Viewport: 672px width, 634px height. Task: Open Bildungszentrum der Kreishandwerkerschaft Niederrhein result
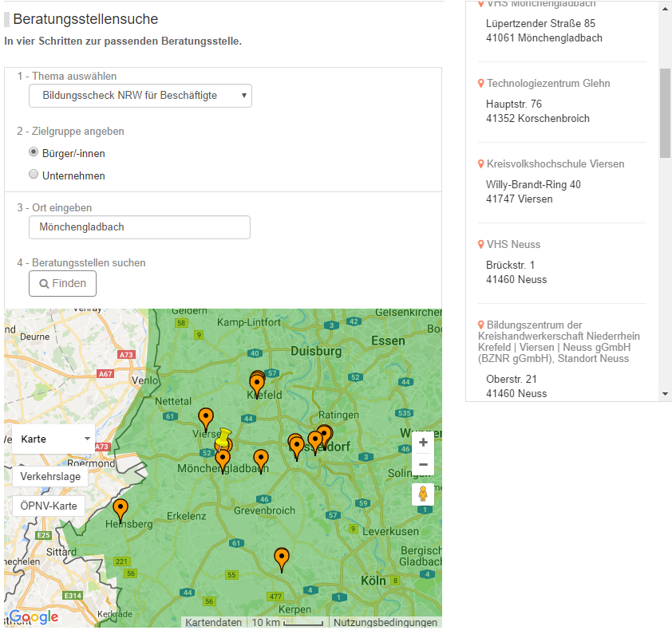coord(559,342)
